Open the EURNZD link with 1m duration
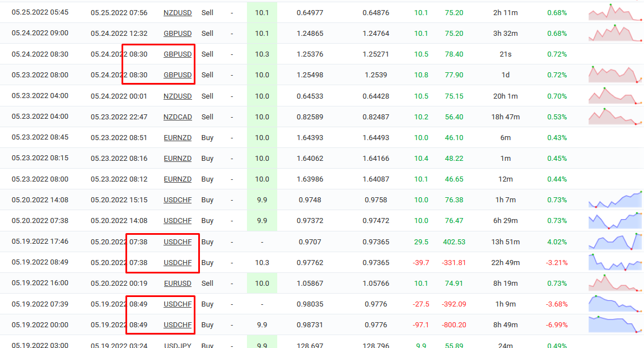Image resolution: width=644 pixels, height=348 pixels. pos(178,158)
